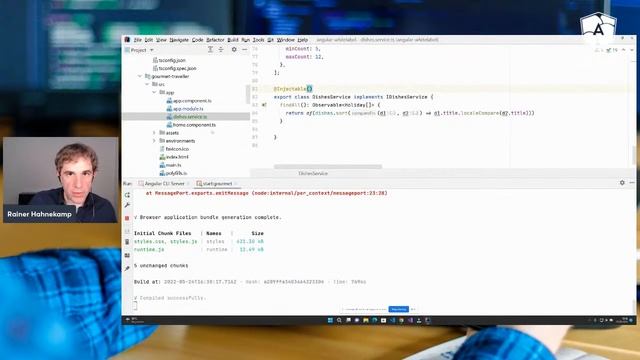
Task: Click the layout icon in Run panel
Action: pyautogui.click(x=127, y=256)
